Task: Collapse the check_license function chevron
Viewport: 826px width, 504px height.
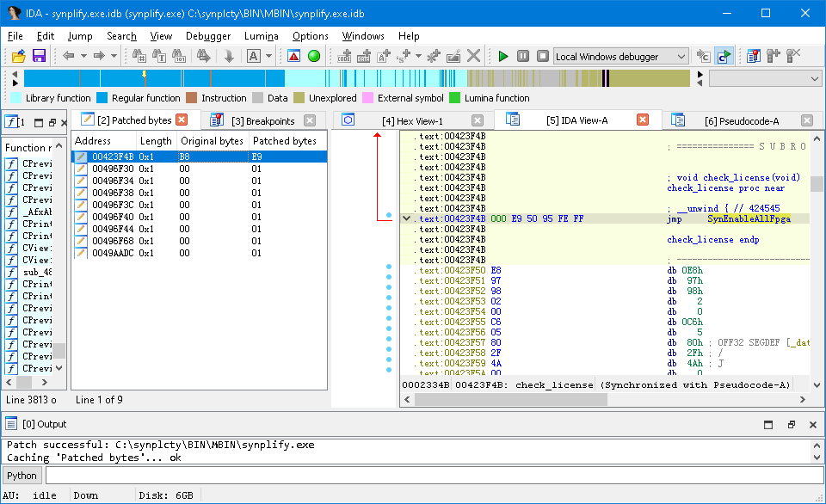Action: point(407,218)
